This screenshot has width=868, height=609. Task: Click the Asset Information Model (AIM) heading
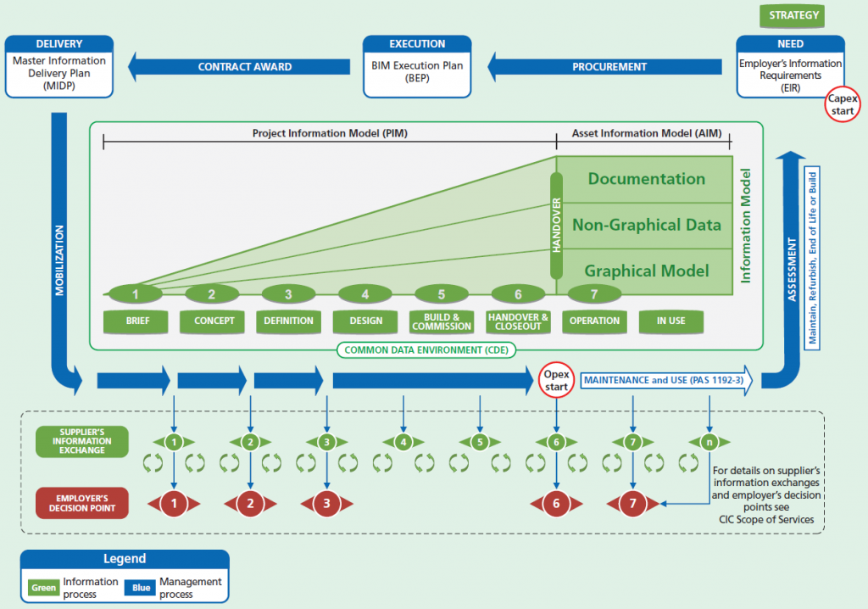(647, 133)
